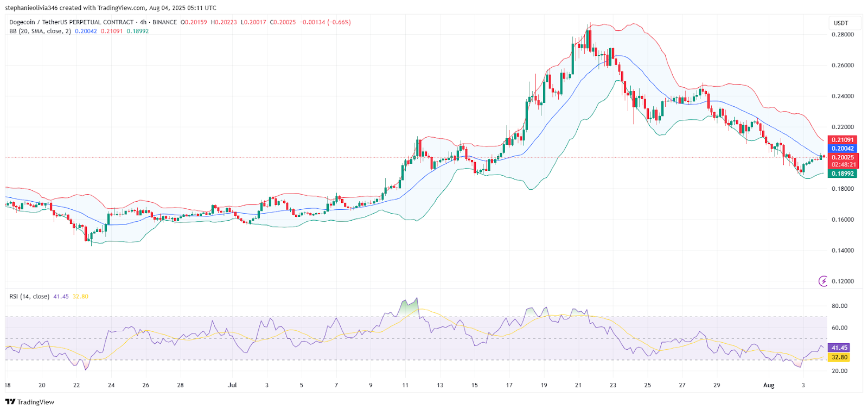Click the yellow 32.80 RSI average tag

tap(839, 357)
